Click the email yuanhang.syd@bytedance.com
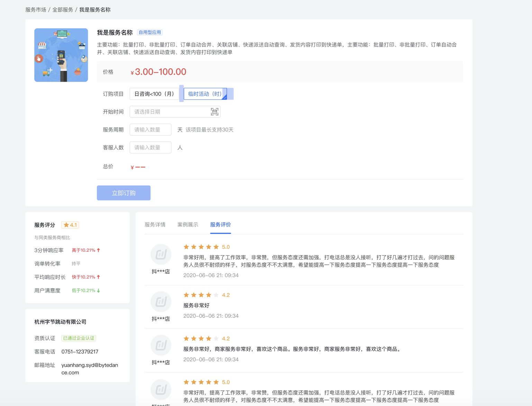Image resolution: width=532 pixels, height=406 pixels. (90, 369)
